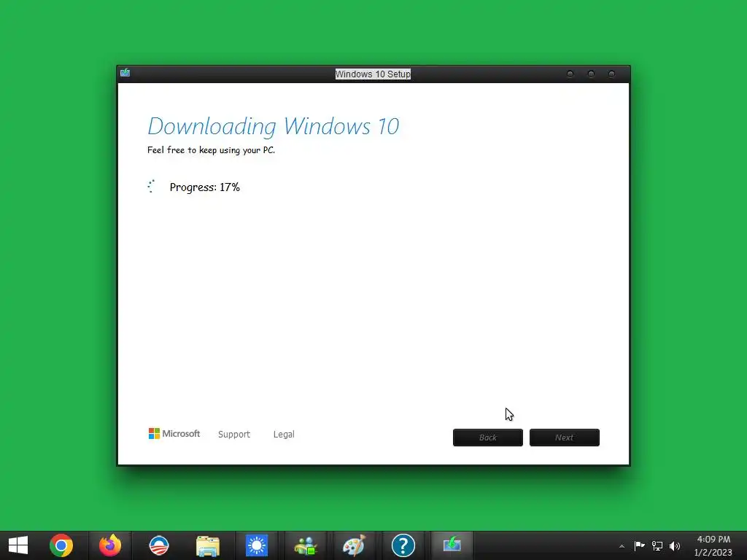This screenshot has height=560, width=747.
Task: Open the Obama logo app on taskbar
Action: [158, 545]
